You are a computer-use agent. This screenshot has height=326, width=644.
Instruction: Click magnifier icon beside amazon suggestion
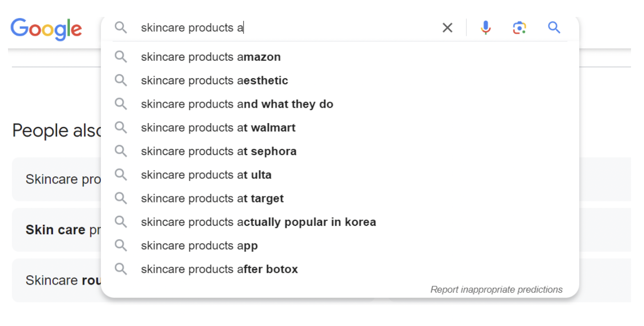[121, 57]
